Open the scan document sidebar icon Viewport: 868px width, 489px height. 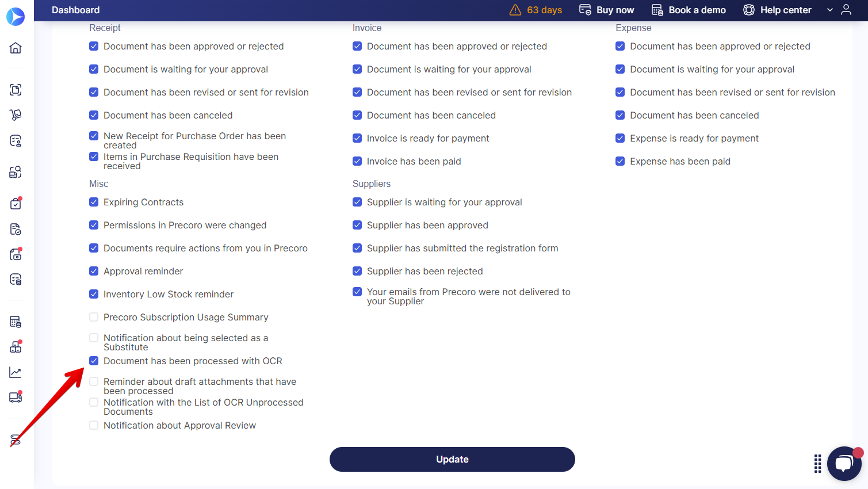tap(16, 90)
